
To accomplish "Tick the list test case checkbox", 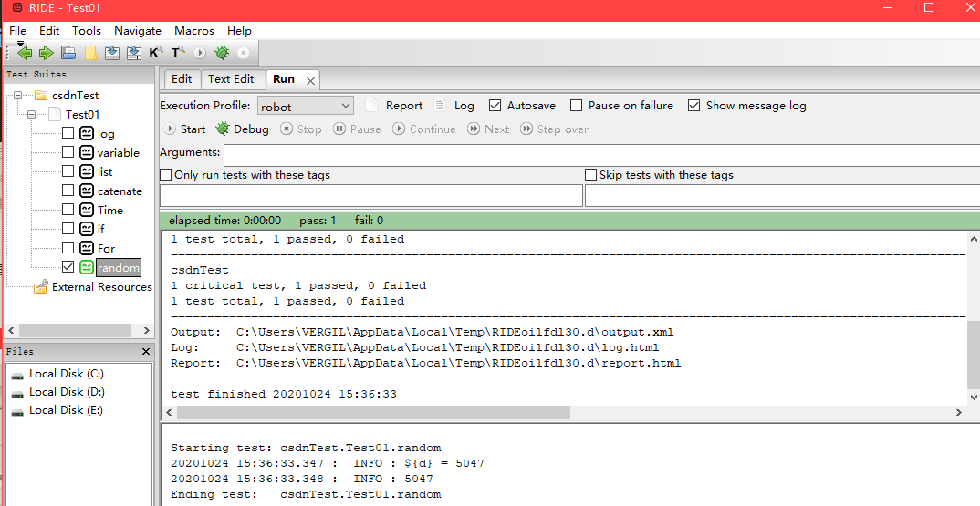I will [x=68, y=171].
